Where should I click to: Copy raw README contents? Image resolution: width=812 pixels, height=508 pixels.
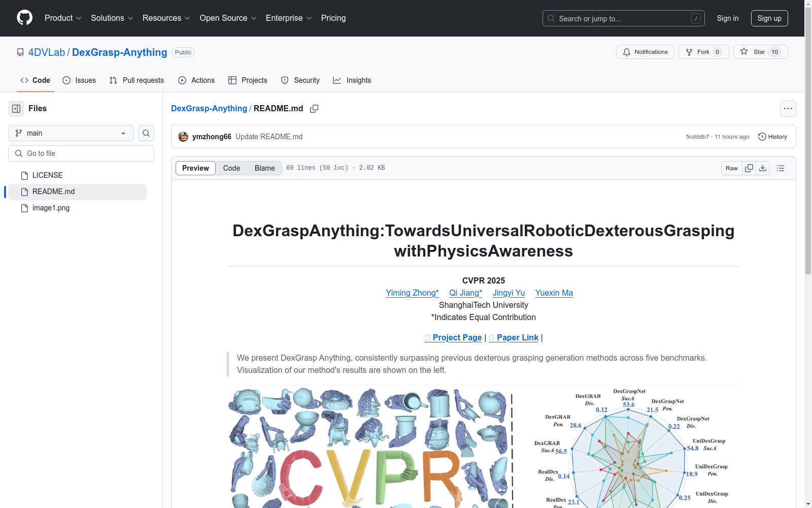(749, 168)
